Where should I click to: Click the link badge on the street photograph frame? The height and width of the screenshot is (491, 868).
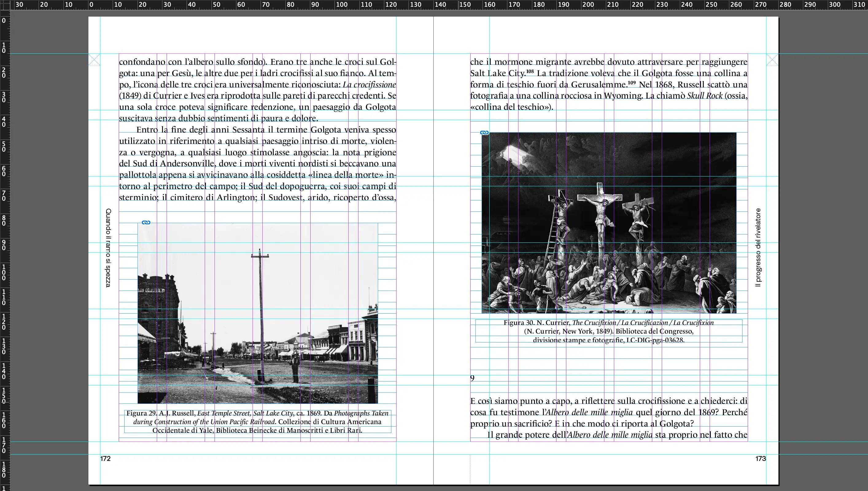pyautogui.click(x=146, y=222)
